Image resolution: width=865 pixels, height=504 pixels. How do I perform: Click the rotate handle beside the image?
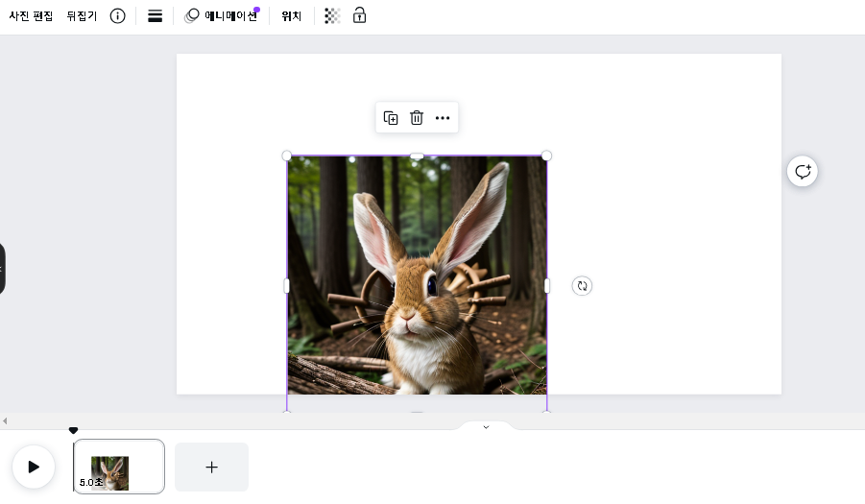[x=582, y=286]
